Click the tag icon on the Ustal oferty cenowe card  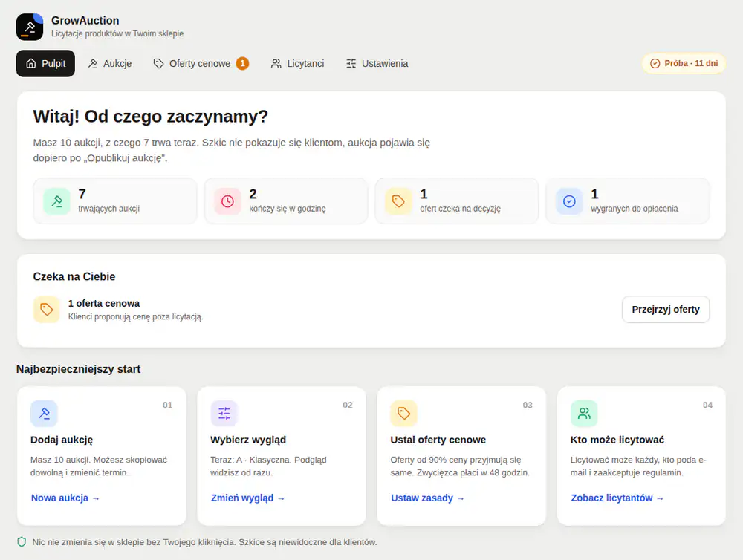pos(403,414)
